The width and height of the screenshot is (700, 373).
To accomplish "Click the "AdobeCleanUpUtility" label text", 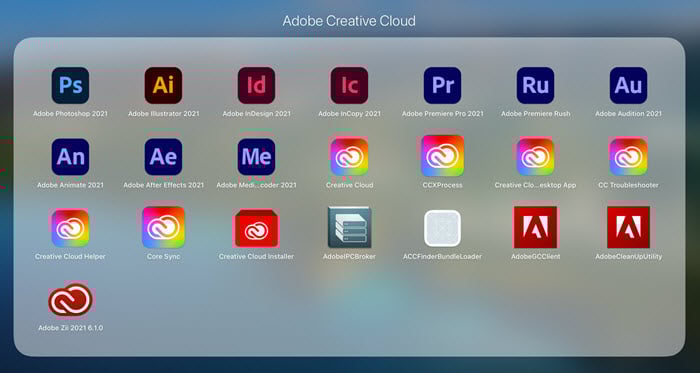I will (x=629, y=257).
